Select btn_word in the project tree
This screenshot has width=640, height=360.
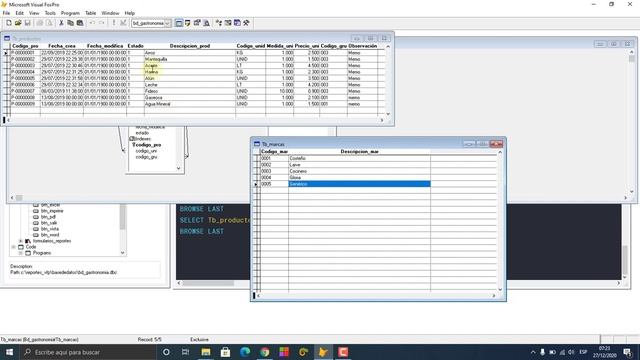click(50, 235)
